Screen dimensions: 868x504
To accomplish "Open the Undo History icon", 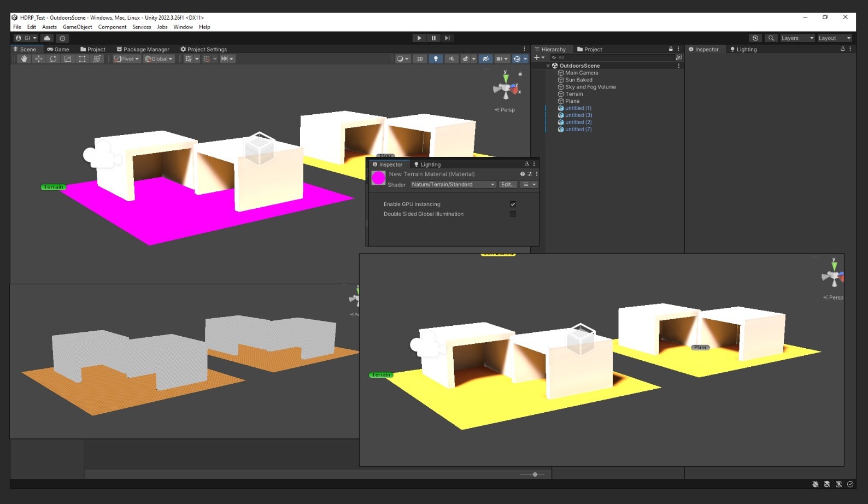I will coord(755,38).
